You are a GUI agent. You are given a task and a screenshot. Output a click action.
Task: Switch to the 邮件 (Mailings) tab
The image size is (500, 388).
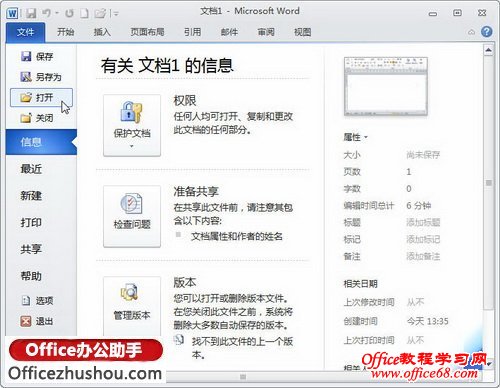229,32
